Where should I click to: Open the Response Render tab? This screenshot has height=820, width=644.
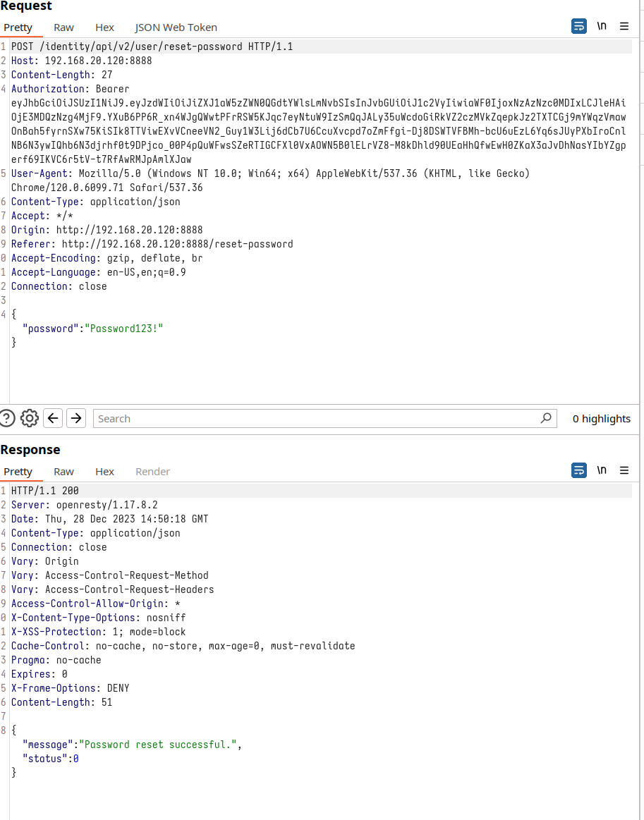pos(152,472)
